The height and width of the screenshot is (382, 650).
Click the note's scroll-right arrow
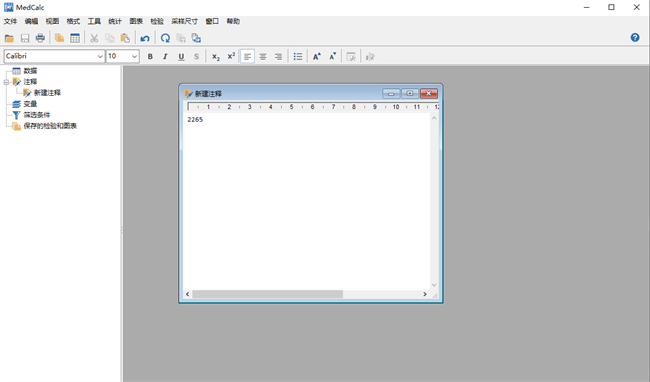(x=425, y=294)
